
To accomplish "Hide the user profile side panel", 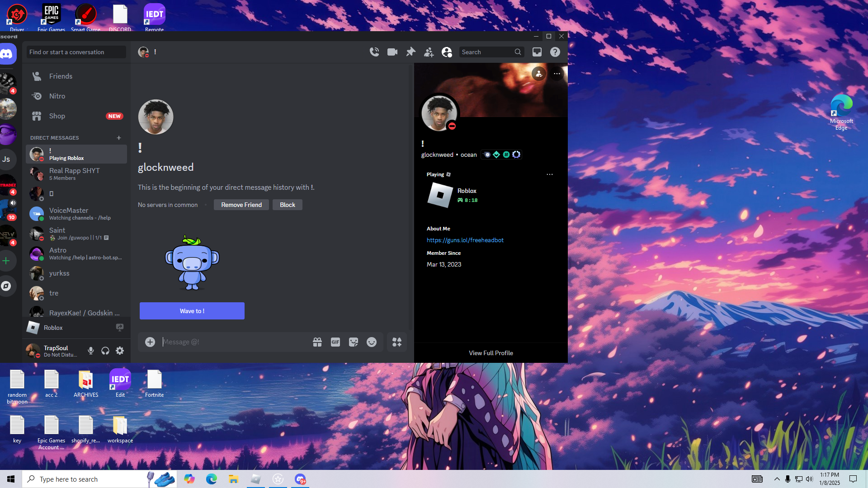I will click(x=447, y=52).
